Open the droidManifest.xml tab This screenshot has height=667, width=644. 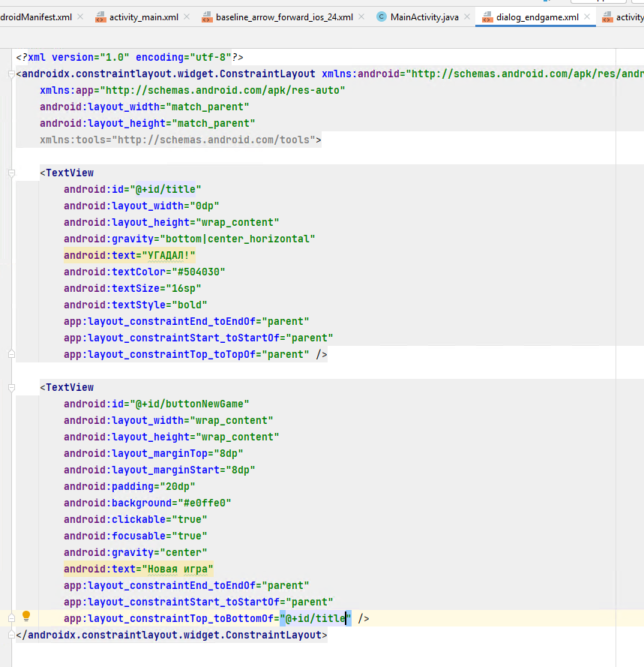pyautogui.click(x=36, y=17)
